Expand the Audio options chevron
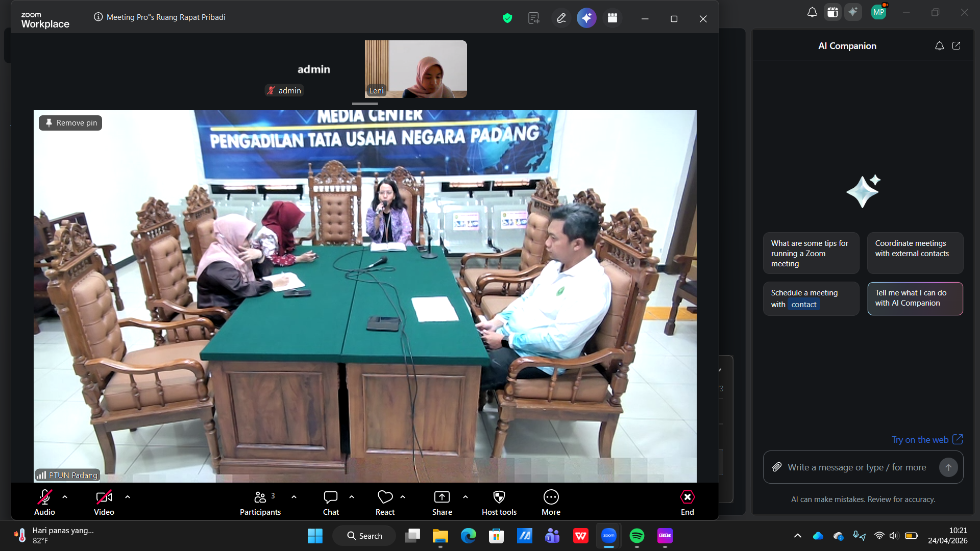This screenshot has width=980, height=551. click(x=64, y=497)
